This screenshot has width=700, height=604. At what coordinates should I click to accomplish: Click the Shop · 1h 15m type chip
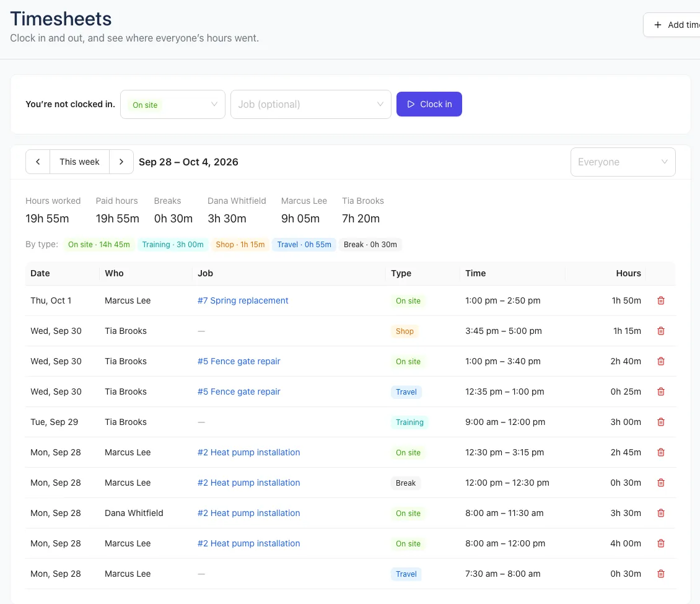240,245
